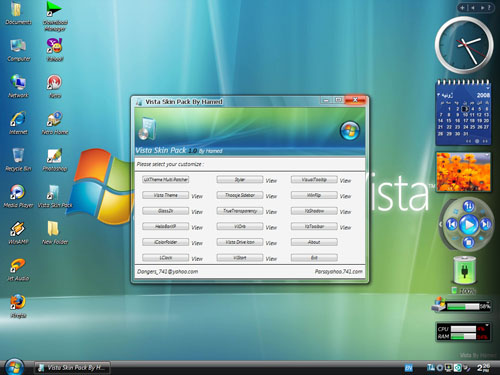Click the battery gadget in the sidebar

click(464, 275)
